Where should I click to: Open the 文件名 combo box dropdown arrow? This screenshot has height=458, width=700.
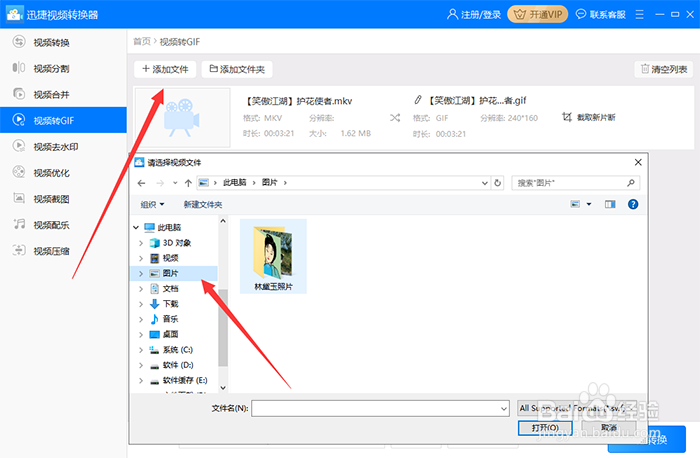pos(504,408)
